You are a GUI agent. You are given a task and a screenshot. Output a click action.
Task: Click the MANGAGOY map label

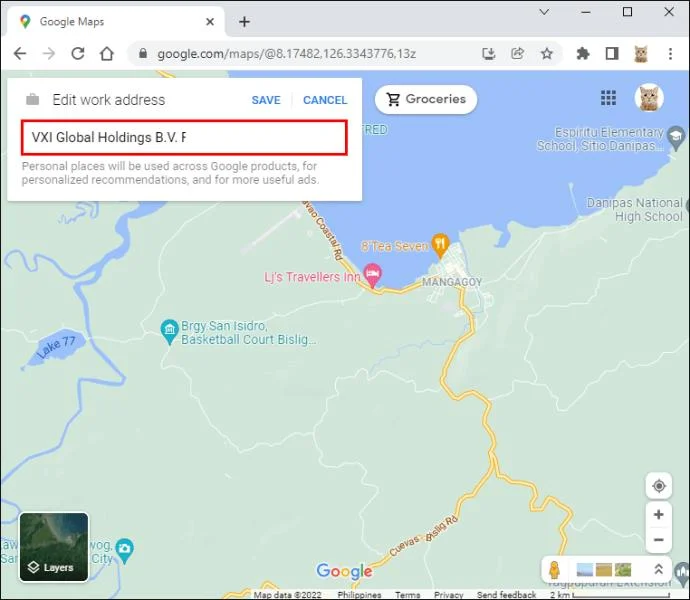click(452, 282)
